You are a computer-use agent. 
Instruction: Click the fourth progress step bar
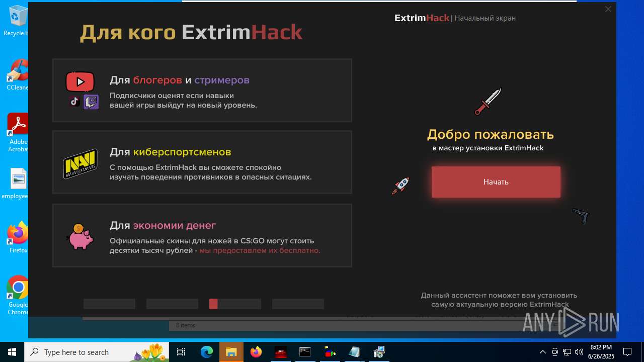pyautogui.click(x=298, y=304)
